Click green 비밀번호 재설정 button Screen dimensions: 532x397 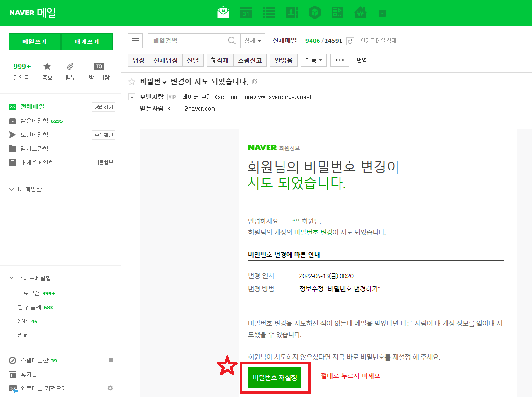coord(275,377)
